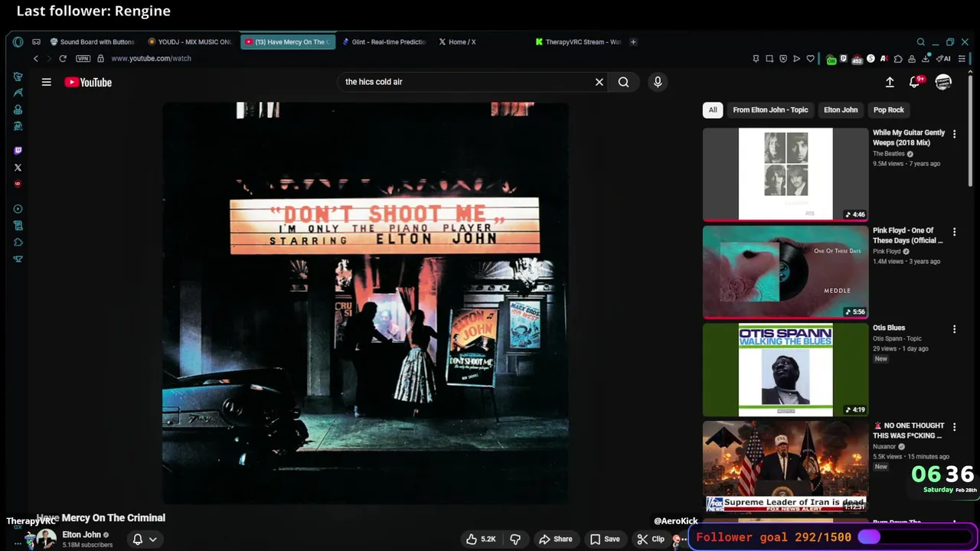Click the Clip button
This screenshot has width=980, height=551.
click(651, 539)
